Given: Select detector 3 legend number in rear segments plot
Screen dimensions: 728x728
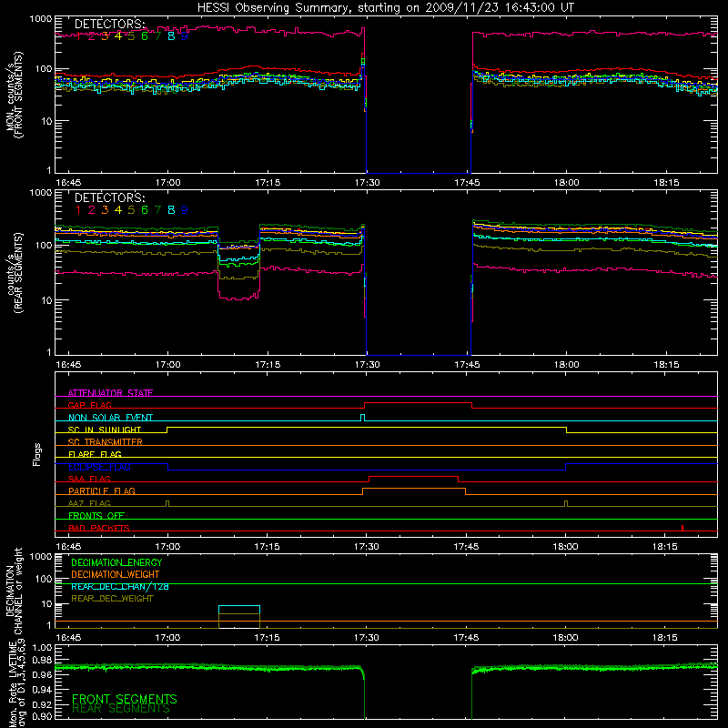Looking at the screenshot, I should coord(105,210).
